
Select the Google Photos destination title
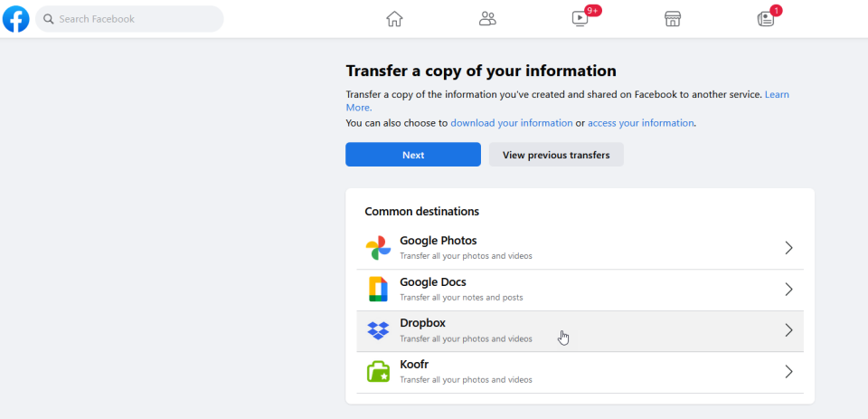439,241
